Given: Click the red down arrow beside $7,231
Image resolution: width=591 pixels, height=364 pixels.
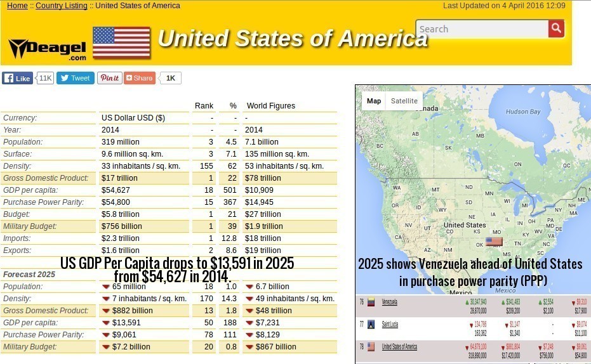Looking at the screenshot, I should tap(249, 323).
